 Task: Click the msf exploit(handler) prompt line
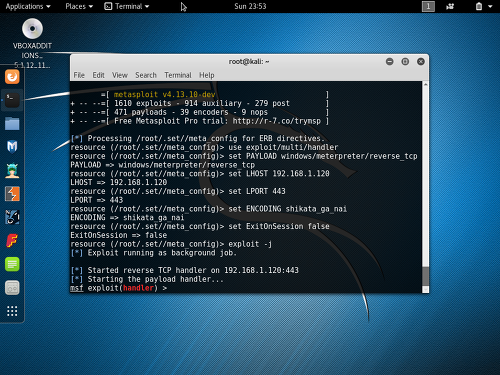pyautogui.click(x=119, y=288)
